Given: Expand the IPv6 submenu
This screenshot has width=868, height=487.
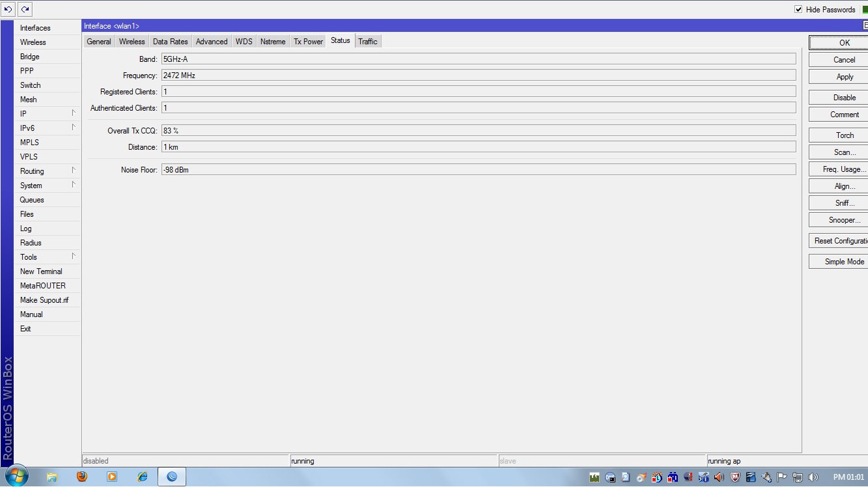Looking at the screenshot, I should [x=47, y=128].
